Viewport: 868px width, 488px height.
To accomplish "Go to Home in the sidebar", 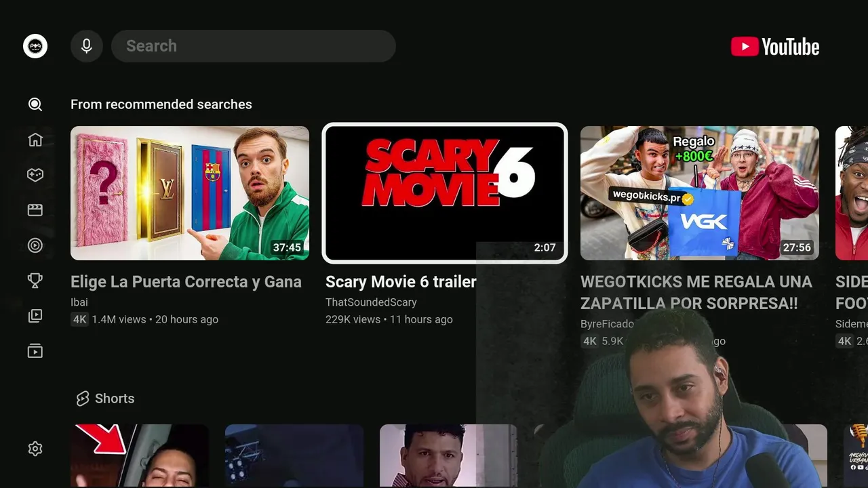I will [35, 140].
